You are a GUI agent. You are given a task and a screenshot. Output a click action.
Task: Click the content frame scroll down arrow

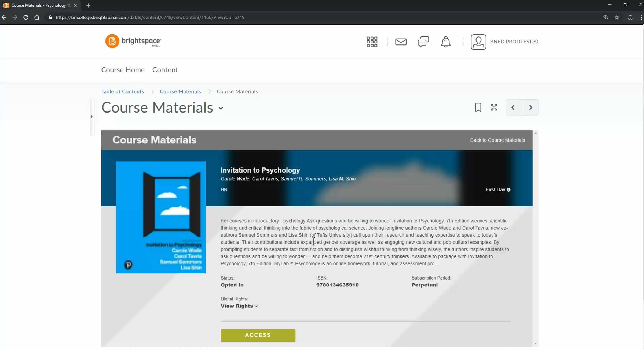coord(535,344)
